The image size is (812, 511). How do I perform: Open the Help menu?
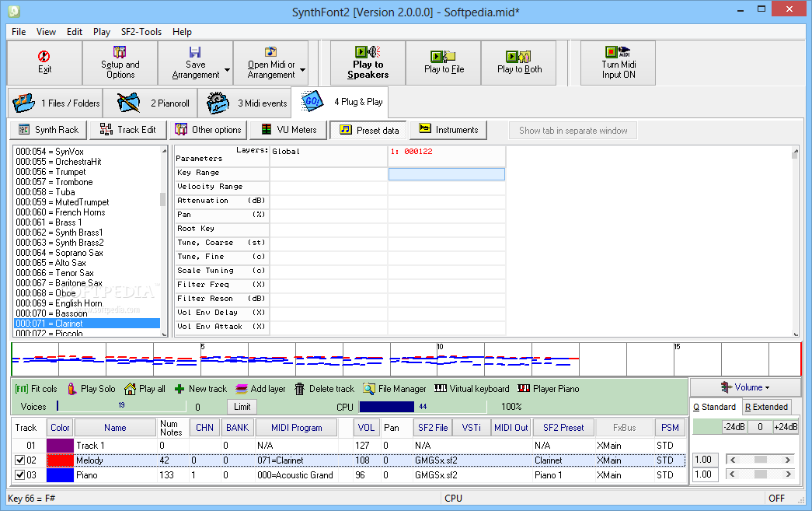coord(182,32)
